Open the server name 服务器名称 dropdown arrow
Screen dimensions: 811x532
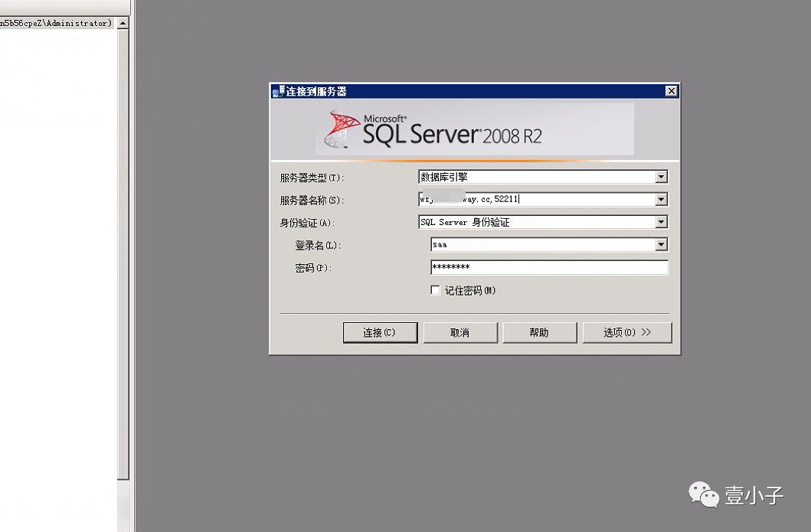[661, 200]
